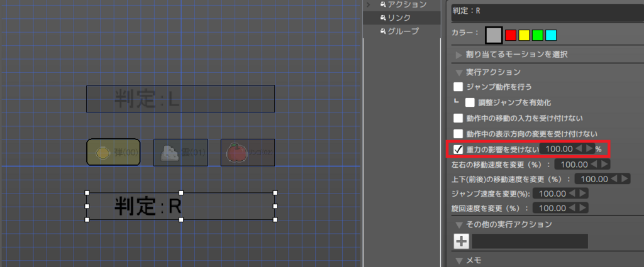The image size is (644, 267).
Task: Increase 上下(前後)の移動速度 with right arrow
Action: [625, 179]
